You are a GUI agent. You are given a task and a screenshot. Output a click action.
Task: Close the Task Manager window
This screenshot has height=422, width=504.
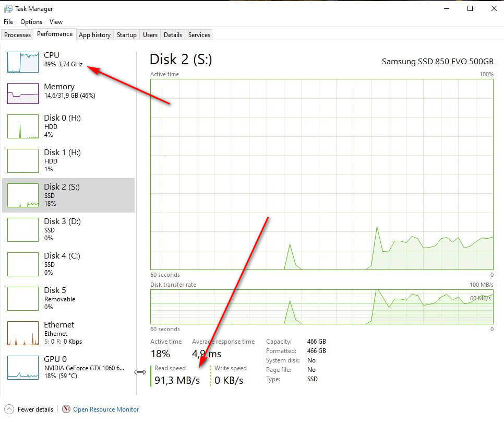[494, 9]
